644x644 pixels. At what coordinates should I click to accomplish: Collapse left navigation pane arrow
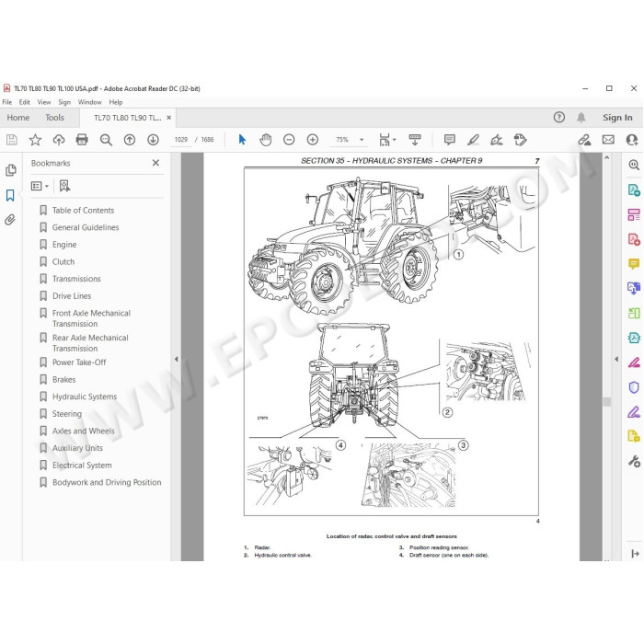tap(177, 359)
